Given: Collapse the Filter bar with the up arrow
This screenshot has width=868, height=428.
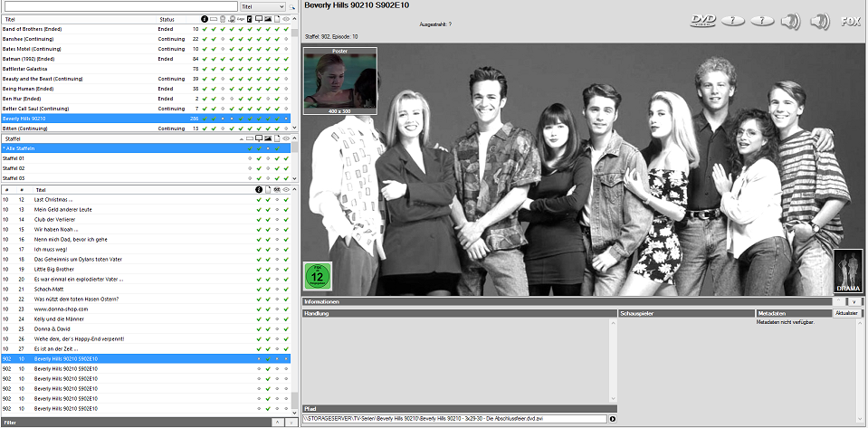Looking at the screenshot, I should [279, 423].
